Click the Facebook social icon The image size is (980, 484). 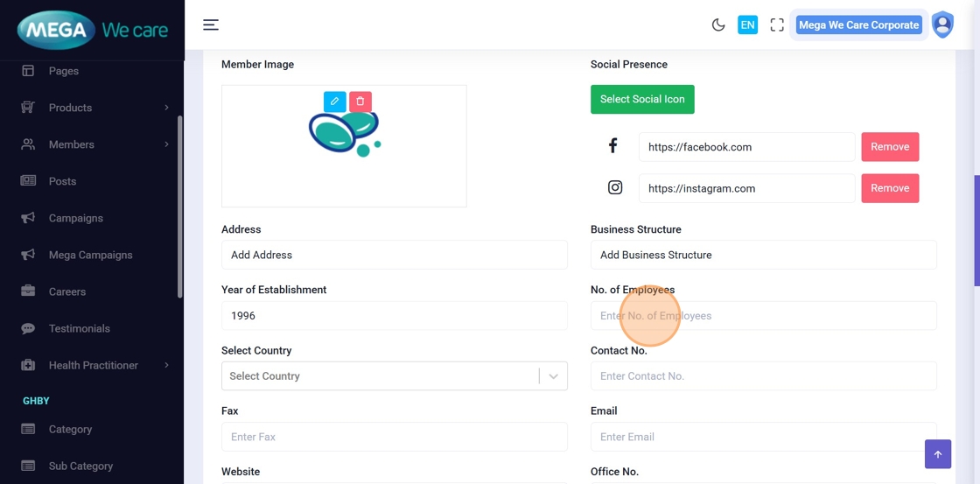coord(613,146)
